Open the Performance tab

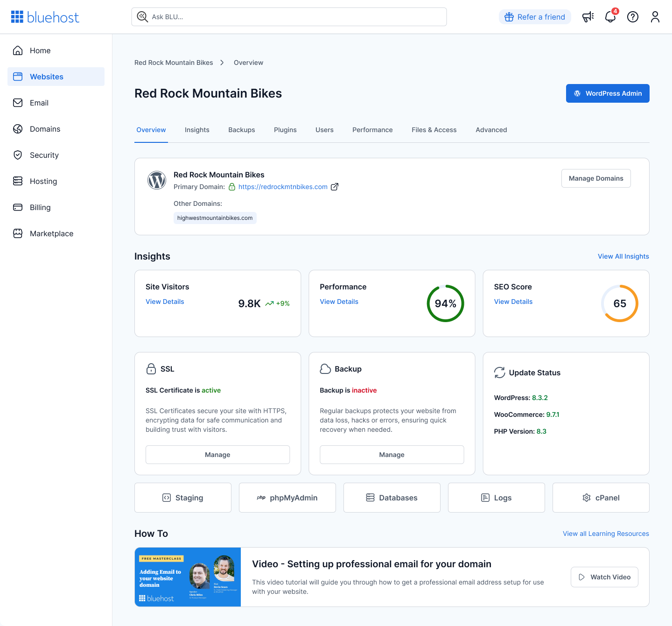pyautogui.click(x=372, y=130)
